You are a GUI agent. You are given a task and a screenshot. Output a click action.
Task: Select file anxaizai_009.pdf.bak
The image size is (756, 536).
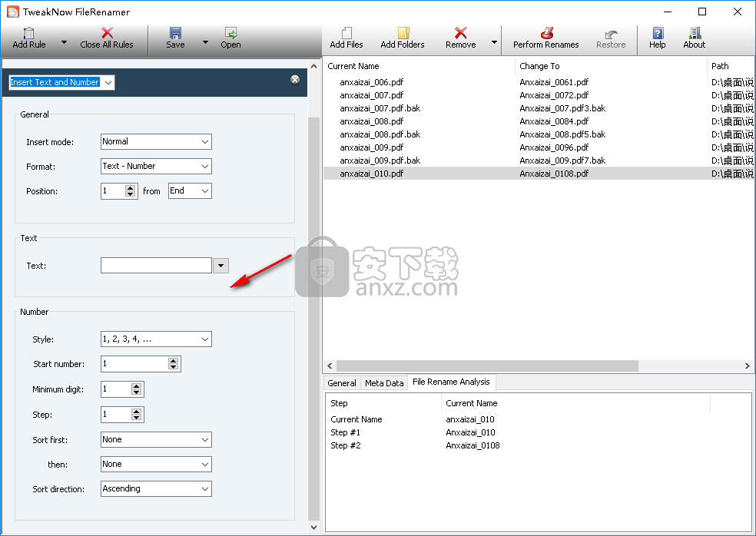380,160
